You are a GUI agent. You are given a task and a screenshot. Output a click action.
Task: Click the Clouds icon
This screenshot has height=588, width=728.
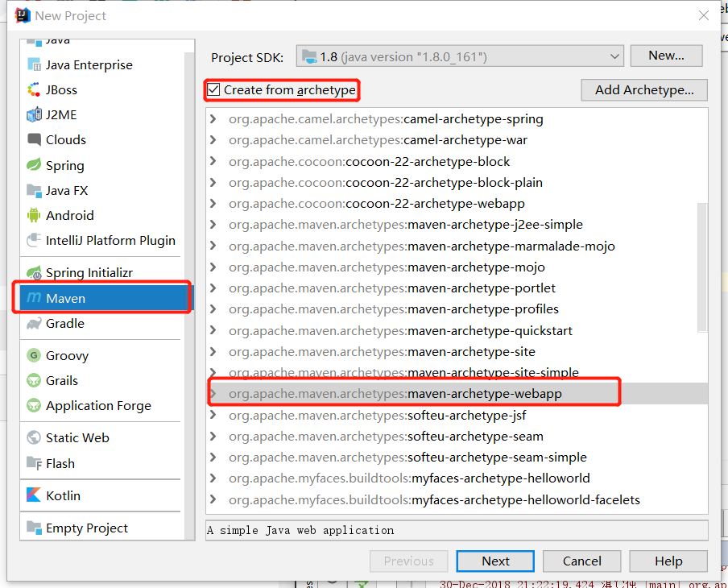pyautogui.click(x=34, y=139)
